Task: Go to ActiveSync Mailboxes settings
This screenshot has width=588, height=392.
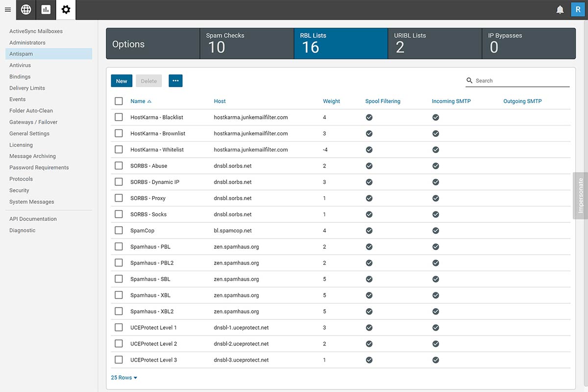Action: click(x=36, y=31)
